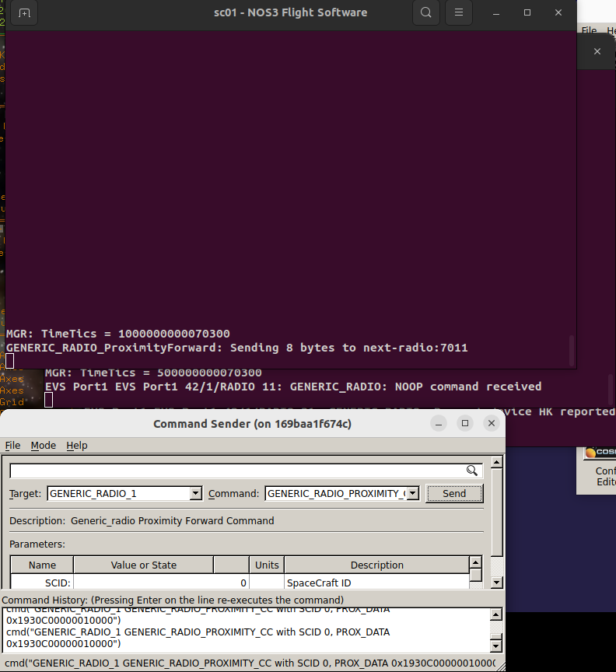Click the SpaceCraft ID description cell
The width and height of the screenshot is (616, 672).
click(376, 583)
